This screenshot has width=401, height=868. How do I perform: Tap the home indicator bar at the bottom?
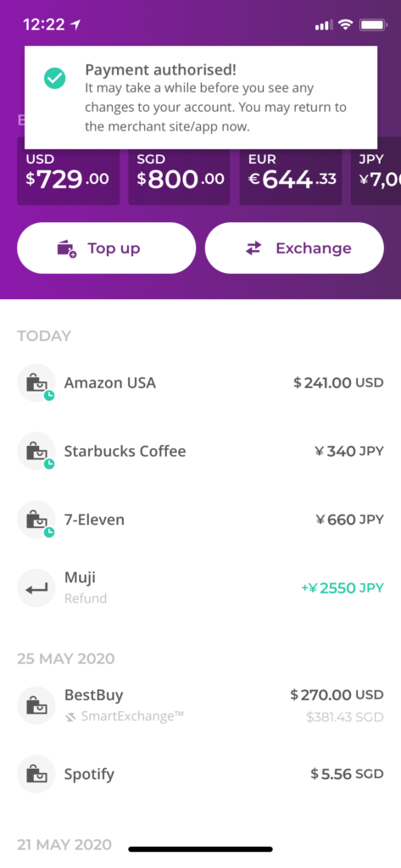[200, 849]
